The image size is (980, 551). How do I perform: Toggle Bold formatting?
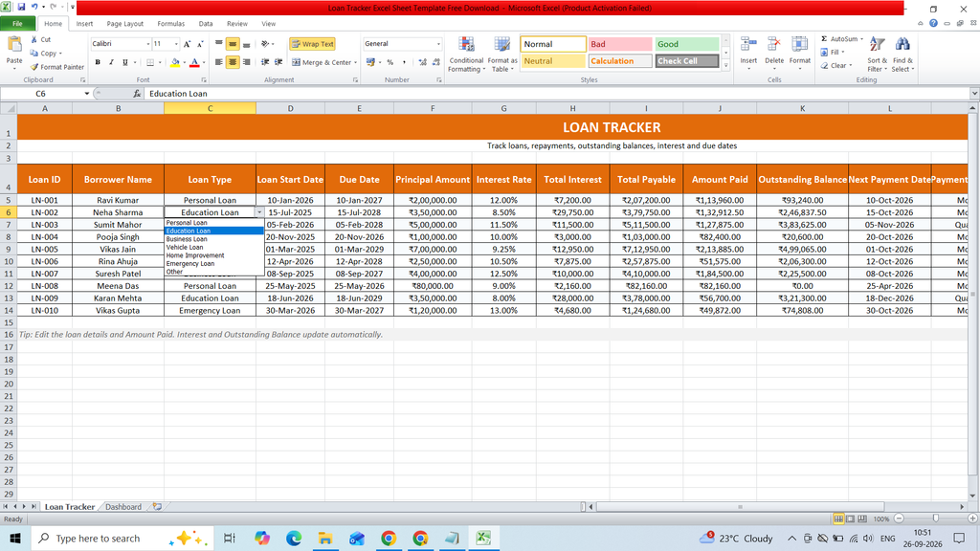point(98,62)
